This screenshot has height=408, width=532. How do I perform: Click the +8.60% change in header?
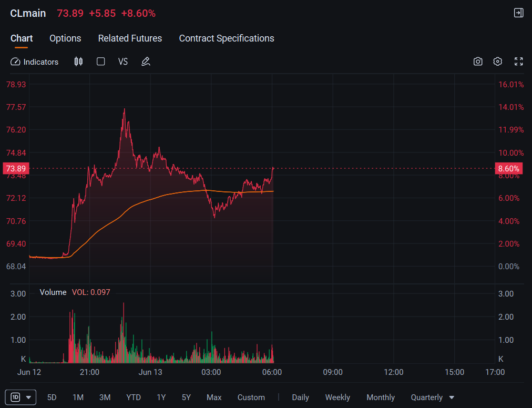138,13
